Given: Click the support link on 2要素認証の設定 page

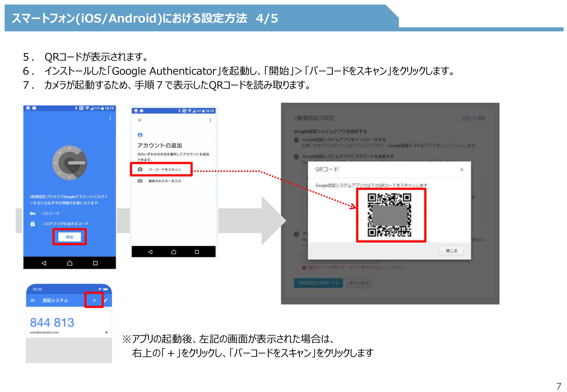Looking at the screenshot, I should coord(473,118).
